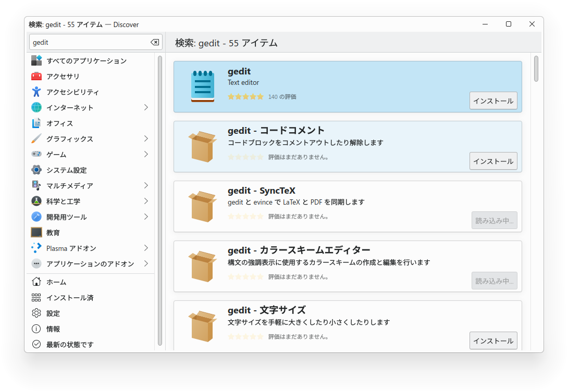The width and height of the screenshot is (568, 392).
Task: Go to the ホーム page
Action: 91,282
